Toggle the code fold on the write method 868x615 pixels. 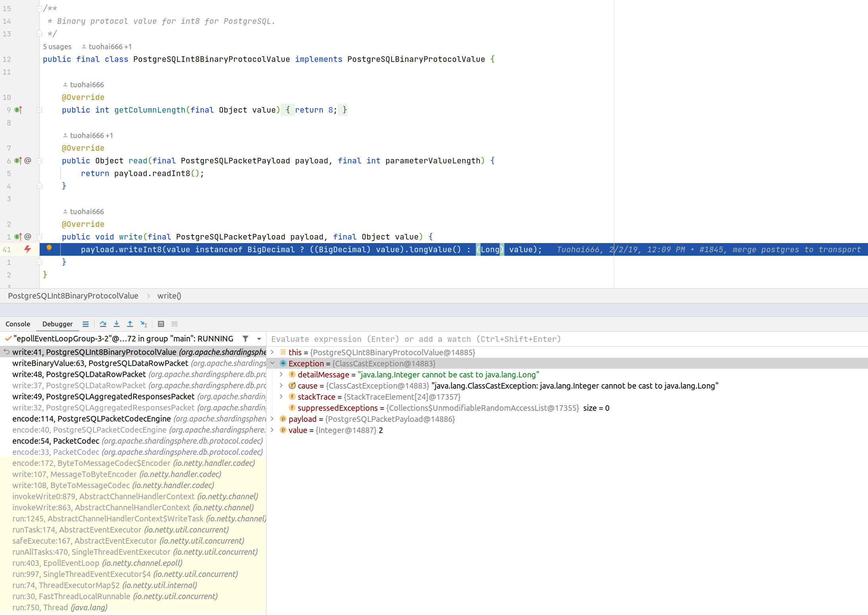[39, 237]
